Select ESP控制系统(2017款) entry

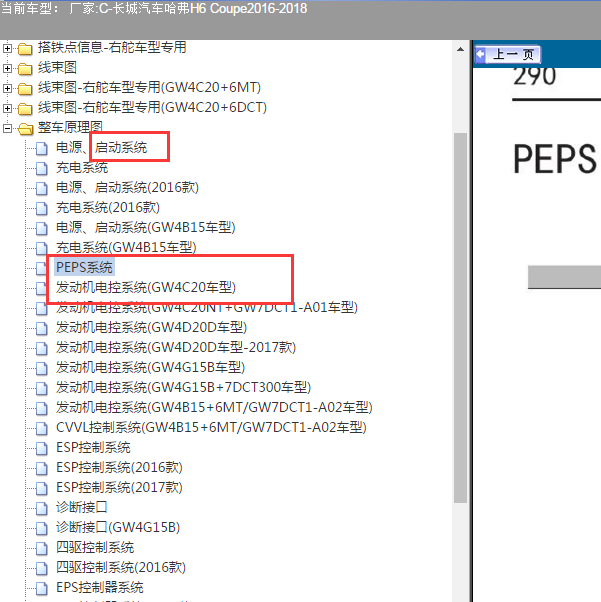[119, 487]
